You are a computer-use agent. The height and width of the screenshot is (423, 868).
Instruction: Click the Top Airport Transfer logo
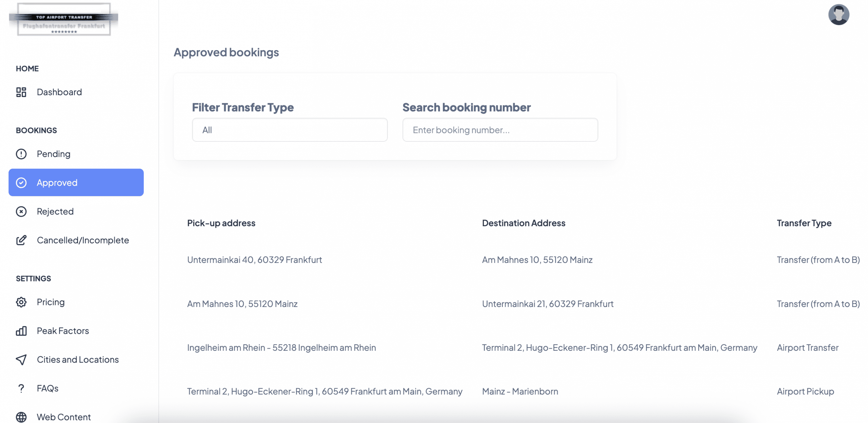[64, 19]
